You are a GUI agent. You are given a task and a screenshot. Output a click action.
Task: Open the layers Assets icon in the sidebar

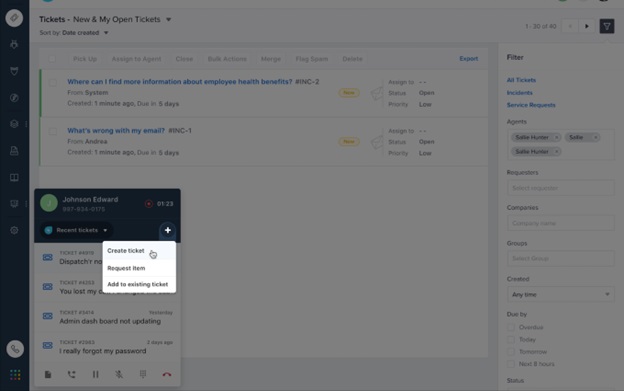14,124
